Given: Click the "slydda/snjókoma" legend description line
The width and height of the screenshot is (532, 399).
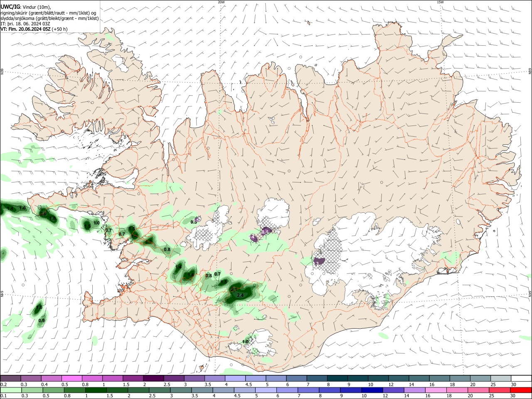Looking at the screenshot, I should click(x=49, y=18).
